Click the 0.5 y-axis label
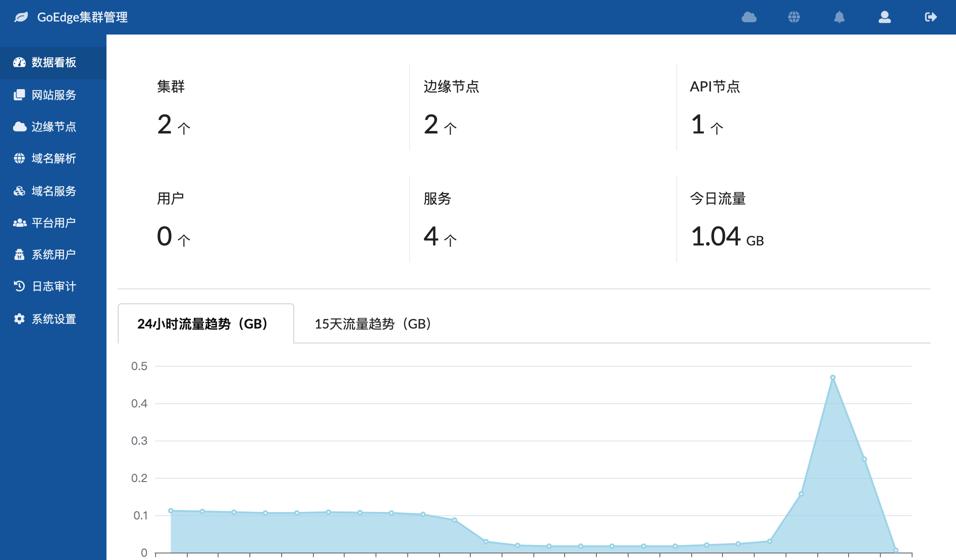The height and width of the screenshot is (560, 956). (x=139, y=366)
